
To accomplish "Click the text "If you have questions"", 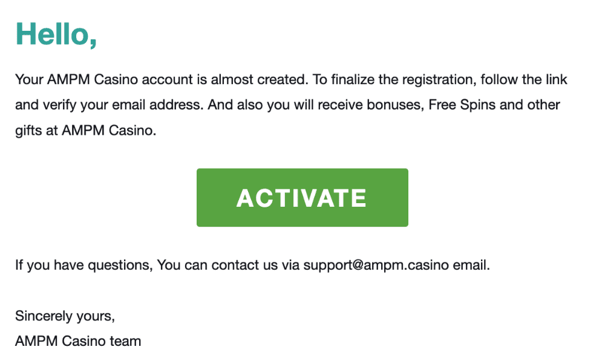I will 83,265.
